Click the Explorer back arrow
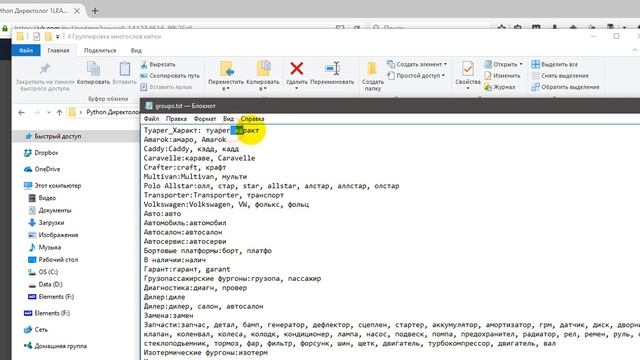Screen dimensions: 640x360 click(22, 112)
